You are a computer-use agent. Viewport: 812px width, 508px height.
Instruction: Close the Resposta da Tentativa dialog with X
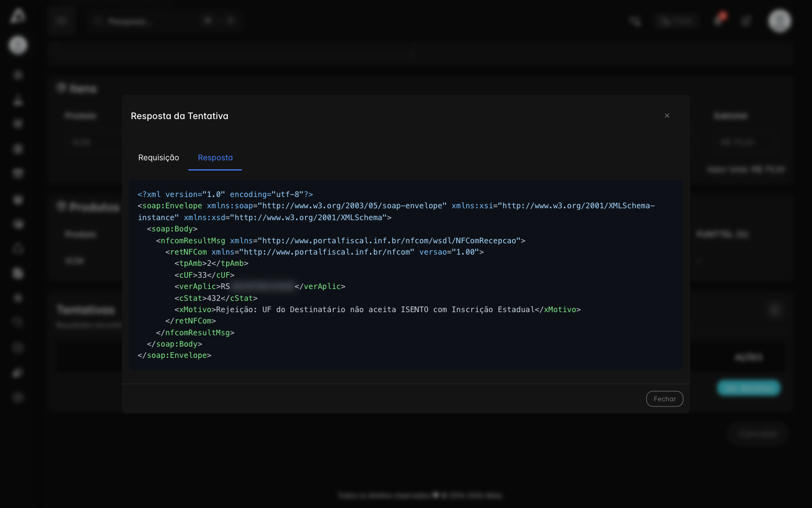tap(667, 116)
